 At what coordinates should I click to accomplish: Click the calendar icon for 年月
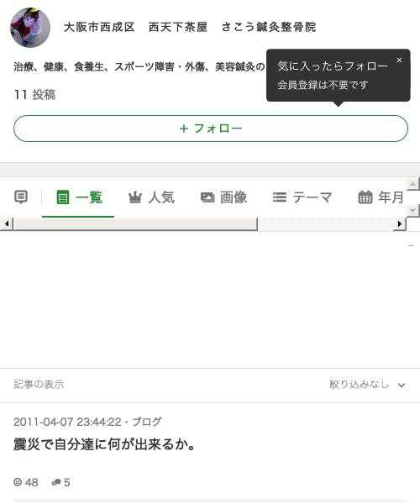(x=365, y=197)
